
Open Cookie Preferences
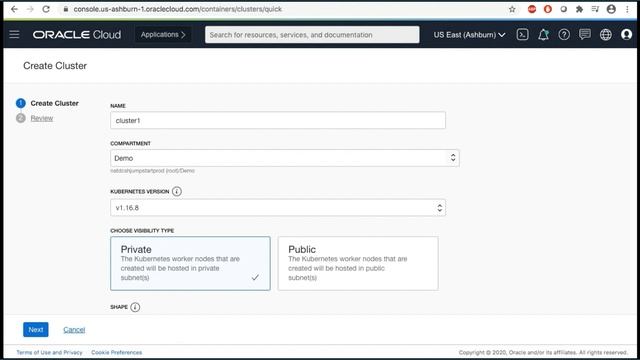click(x=117, y=352)
